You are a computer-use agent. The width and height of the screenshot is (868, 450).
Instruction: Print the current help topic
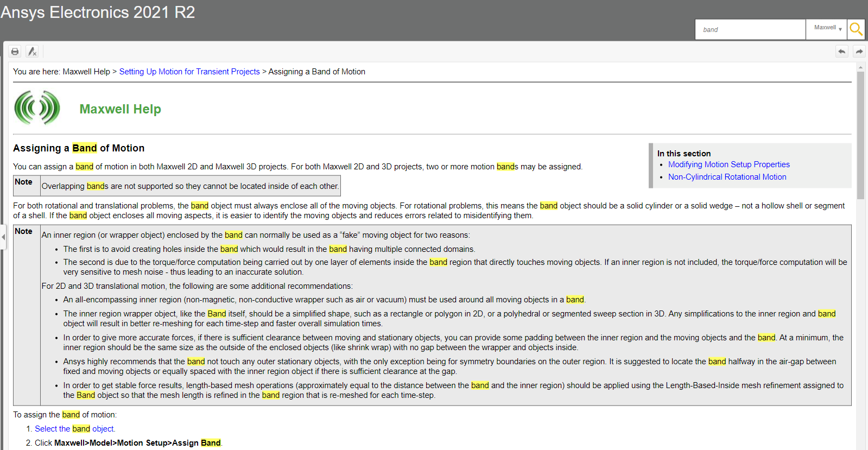coord(15,52)
